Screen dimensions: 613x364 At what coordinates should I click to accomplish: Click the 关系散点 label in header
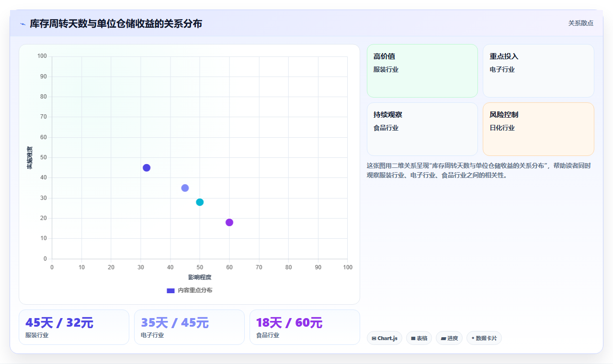580,23
